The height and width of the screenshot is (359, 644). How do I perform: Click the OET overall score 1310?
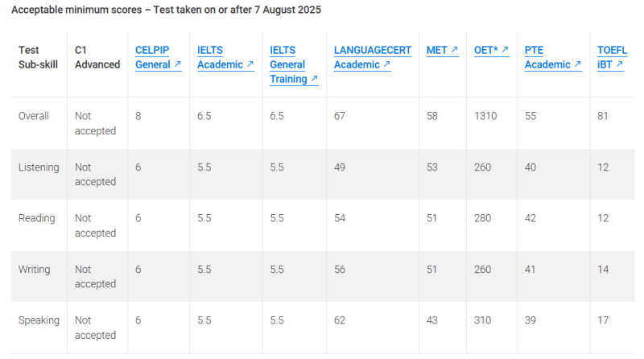[x=485, y=116]
